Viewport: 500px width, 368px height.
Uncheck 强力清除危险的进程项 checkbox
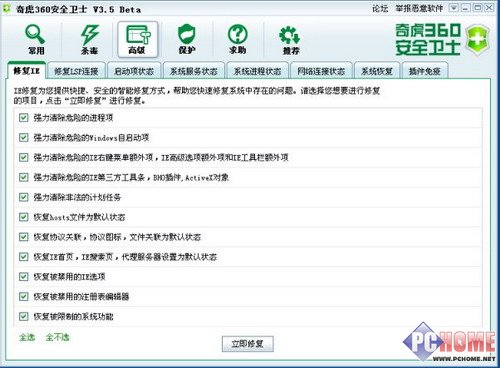[23, 117]
